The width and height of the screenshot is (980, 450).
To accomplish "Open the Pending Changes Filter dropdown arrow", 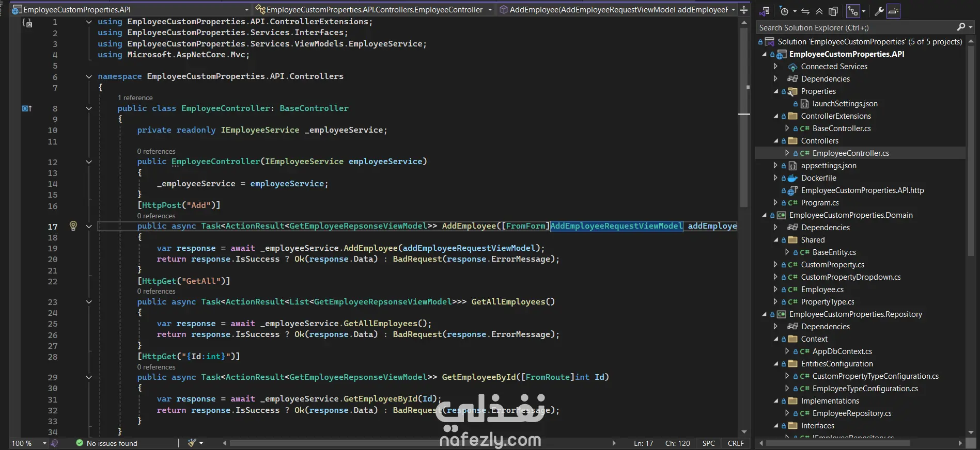I will point(795,11).
